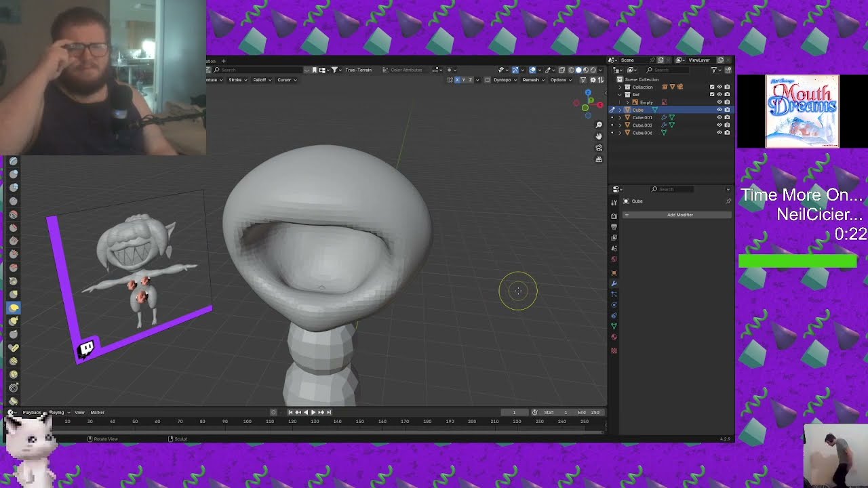This screenshot has height=488, width=868.
Task: Select solid viewport shading mode
Action: [578, 70]
